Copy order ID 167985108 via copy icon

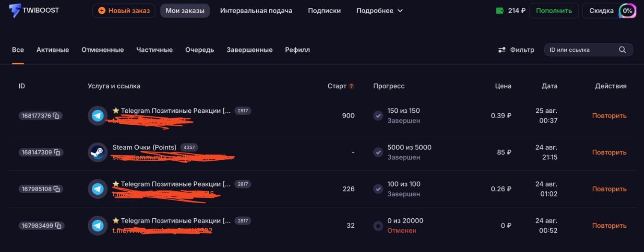pyautogui.click(x=56, y=189)
